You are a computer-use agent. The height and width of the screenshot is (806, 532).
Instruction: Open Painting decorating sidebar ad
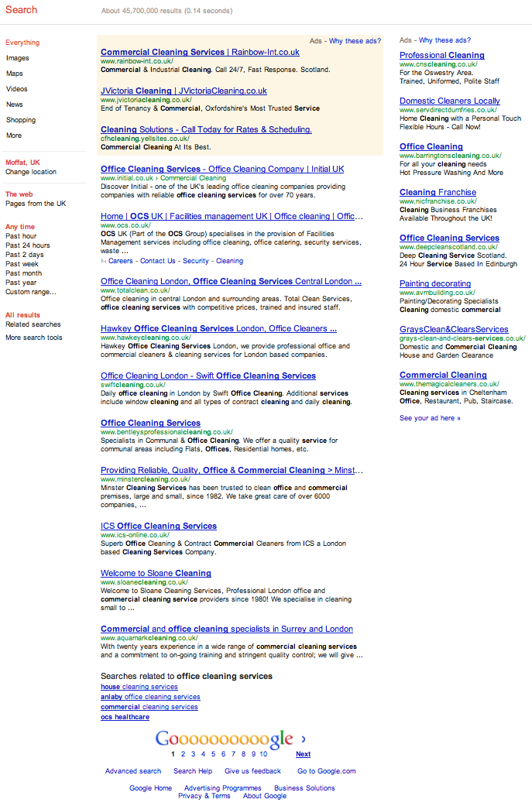point(435,283)
